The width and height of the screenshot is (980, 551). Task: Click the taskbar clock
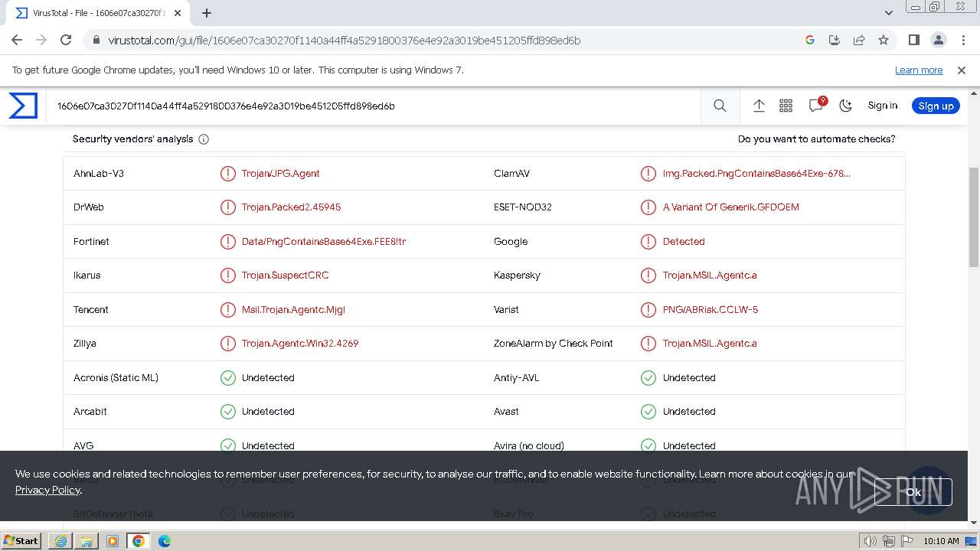click(941, 541)
